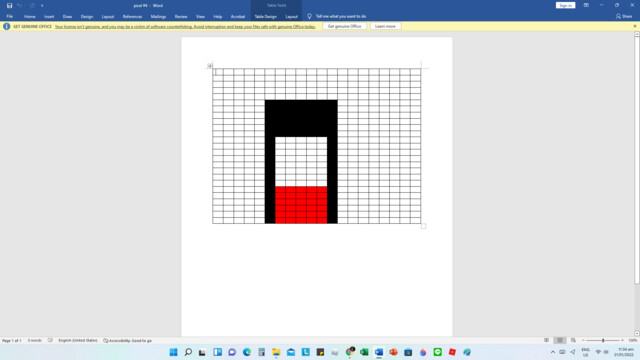The height and width of the screenshot is (360, 640).
Task: Switch to Read Mode view
Action: (546, 340)
